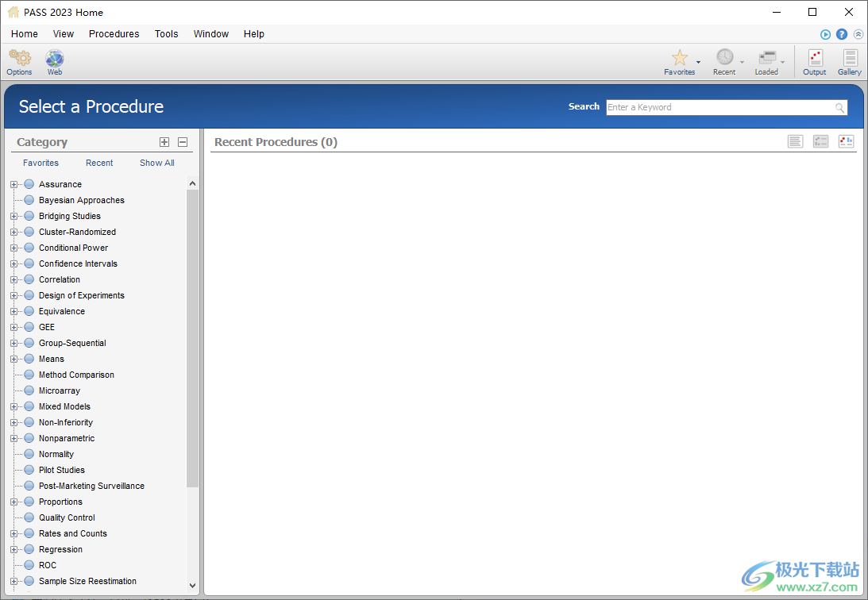868x600 pixels.
Task: Expand the Confidence Intervals tree node
Action: pyautogui.click(x=14, y=263)
